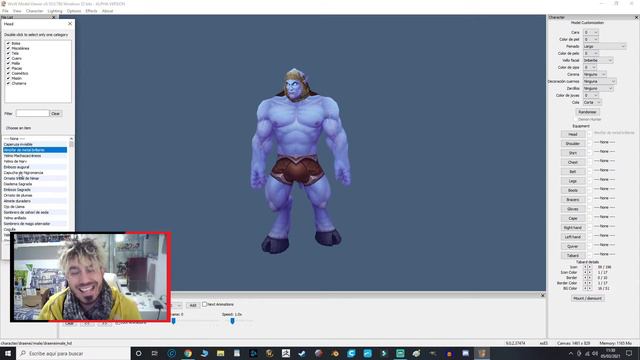The image size is (640, 360).
Task: Click the Cortana circle icon
Action: [138, 353]
